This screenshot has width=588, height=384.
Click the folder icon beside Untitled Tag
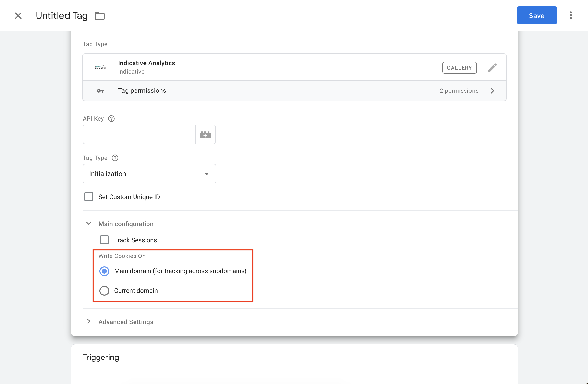pos(100,16)
